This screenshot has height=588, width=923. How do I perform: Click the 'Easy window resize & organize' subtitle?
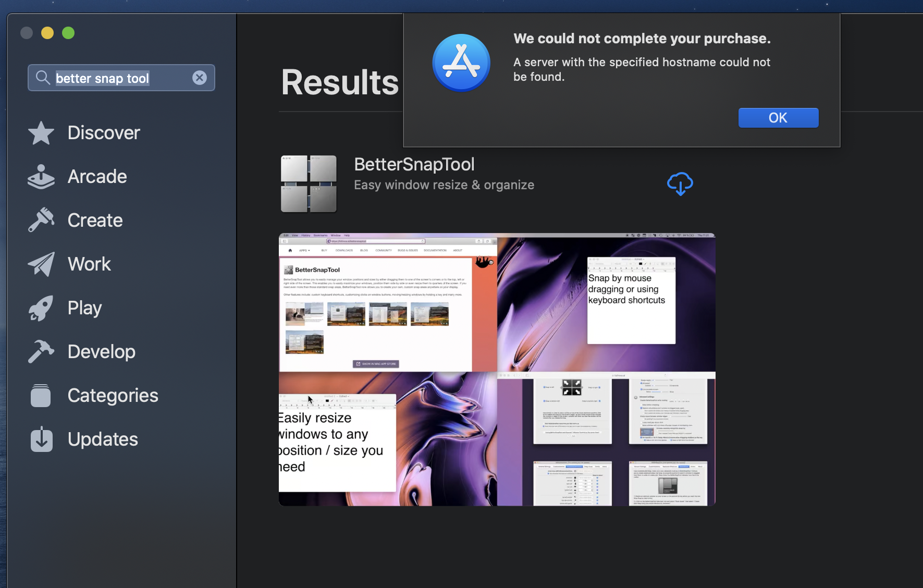click(444, 185)
